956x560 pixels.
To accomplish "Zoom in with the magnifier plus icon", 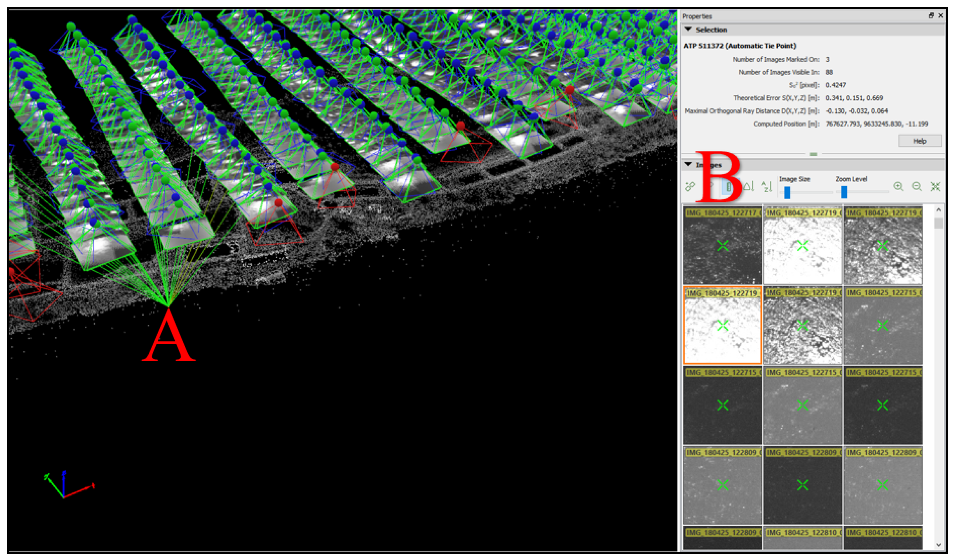I will coord(898,186).
